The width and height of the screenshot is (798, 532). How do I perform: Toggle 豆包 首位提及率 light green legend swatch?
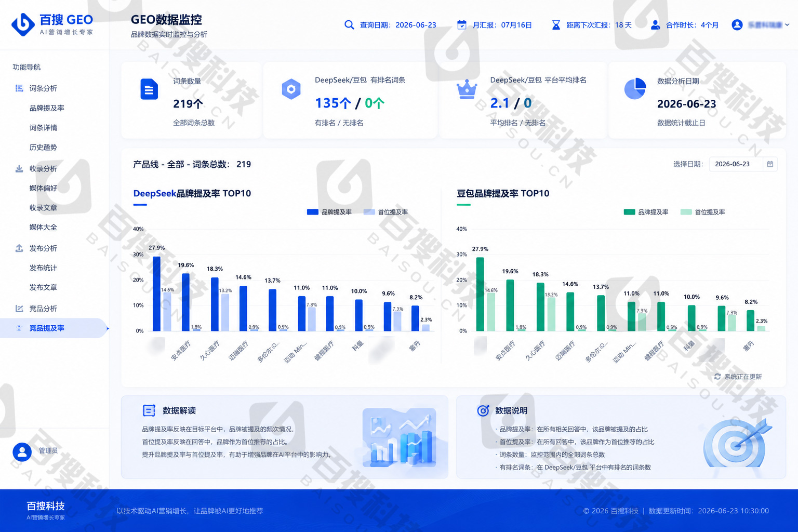point(686,212)
